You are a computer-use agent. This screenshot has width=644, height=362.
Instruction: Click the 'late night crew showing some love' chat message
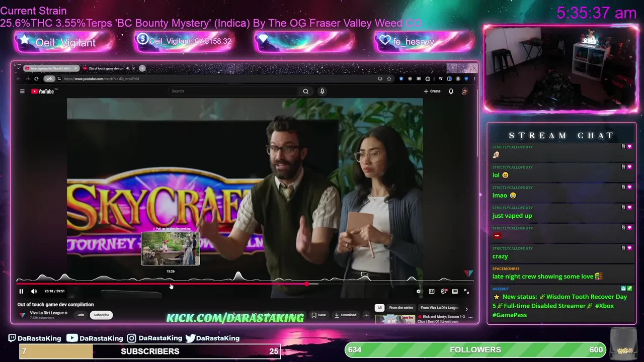tap(547, 277)
